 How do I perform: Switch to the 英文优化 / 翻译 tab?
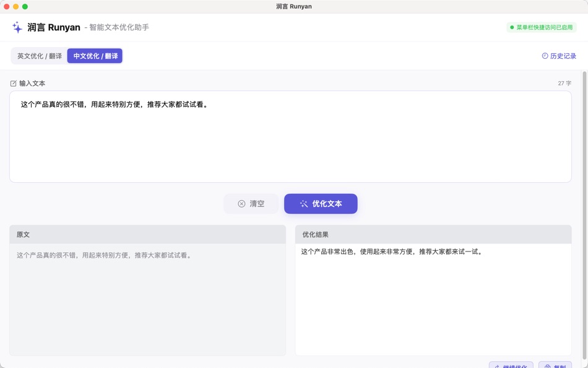pos(41,56)
